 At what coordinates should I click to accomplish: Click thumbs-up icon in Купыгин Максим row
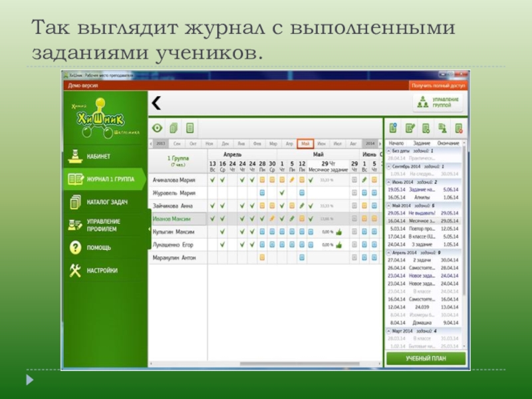point(339,232)
